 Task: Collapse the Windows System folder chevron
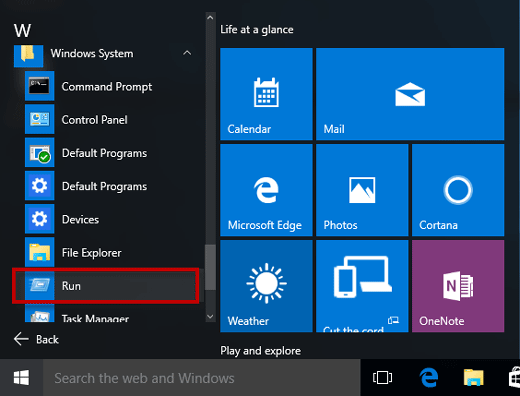(187, 53)
